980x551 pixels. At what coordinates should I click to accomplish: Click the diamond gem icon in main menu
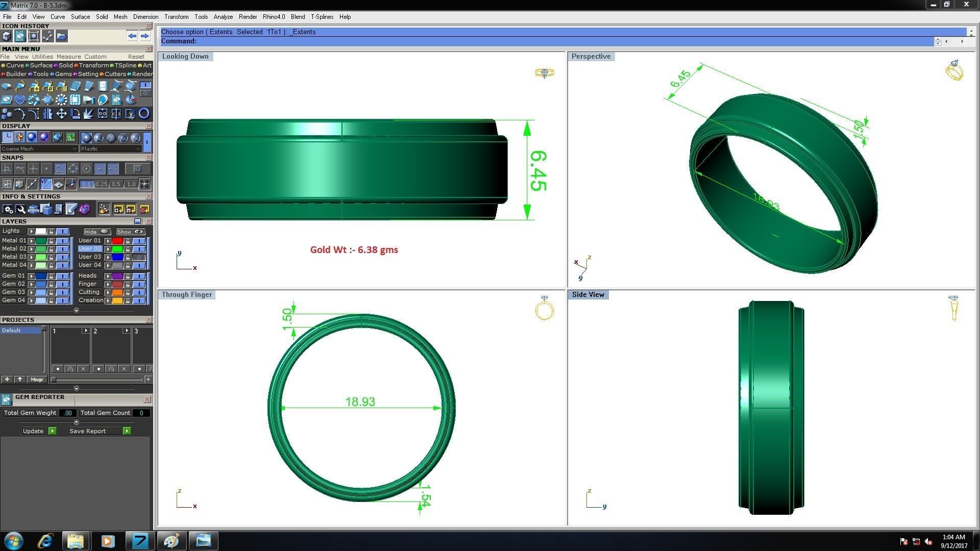(20, 100)
